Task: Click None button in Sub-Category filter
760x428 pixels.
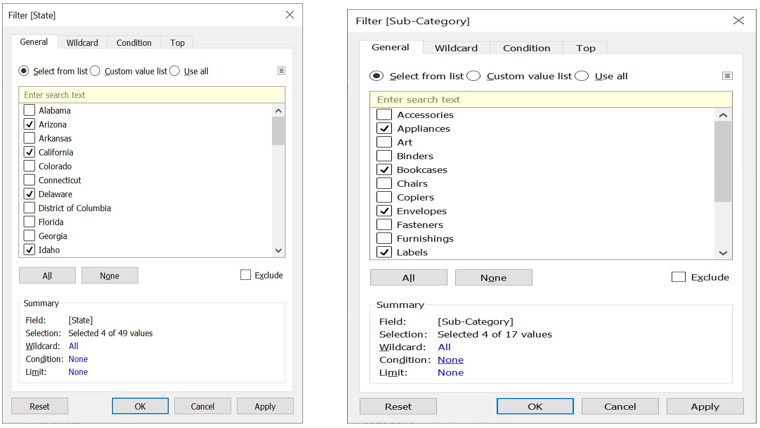Action: pos(493,277)
